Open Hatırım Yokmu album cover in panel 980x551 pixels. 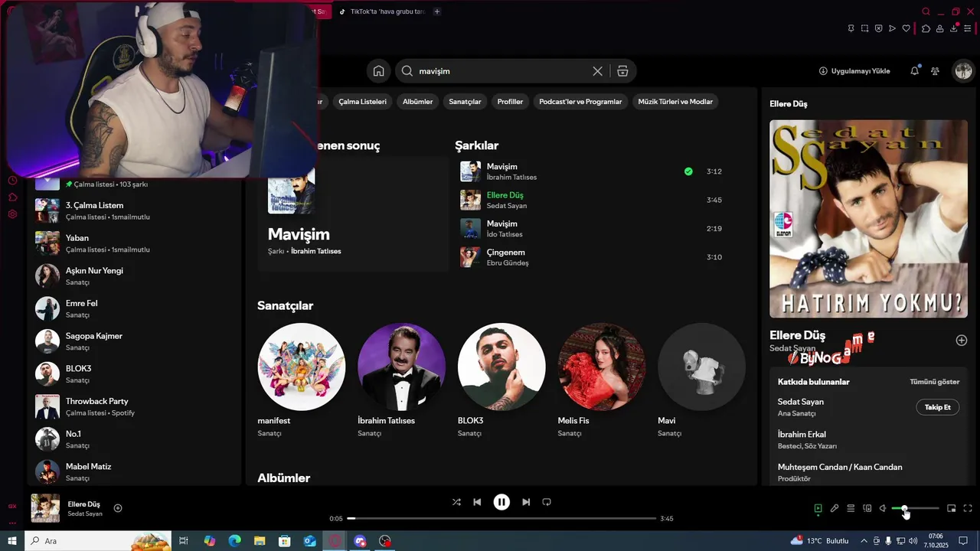point(868,219)
